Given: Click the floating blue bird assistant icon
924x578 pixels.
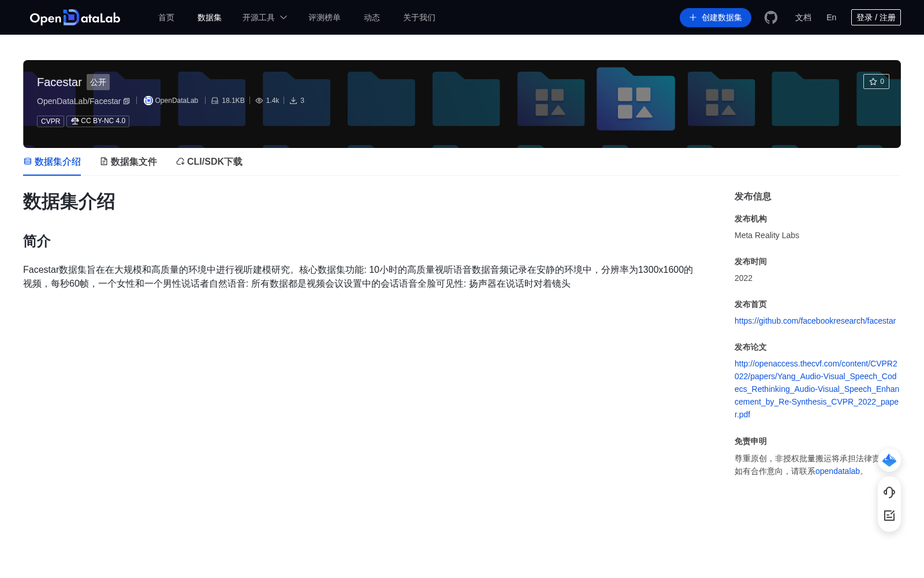Looking at the screenshot, I should (889, 460).
